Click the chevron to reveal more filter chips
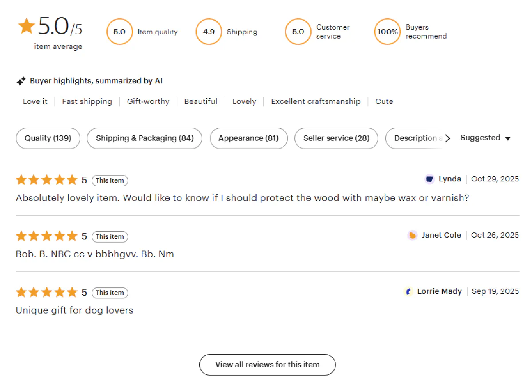Image resolution: width=532 pixels, height=392 pixels. [x=449, y=138]
